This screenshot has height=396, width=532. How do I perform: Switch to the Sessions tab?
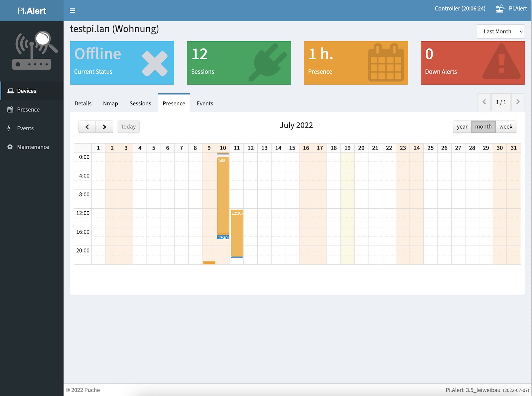140,103
